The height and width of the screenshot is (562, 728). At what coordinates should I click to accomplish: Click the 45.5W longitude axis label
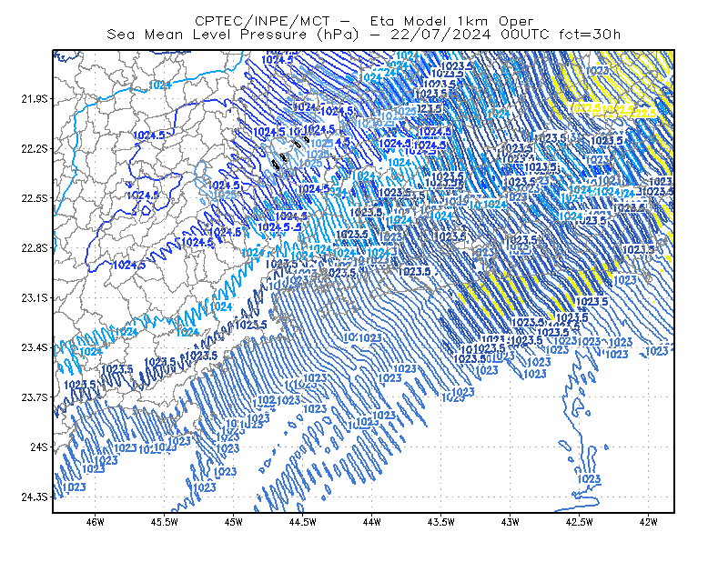(165, 522)
